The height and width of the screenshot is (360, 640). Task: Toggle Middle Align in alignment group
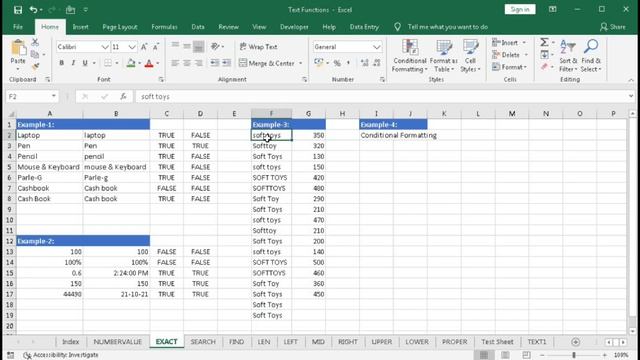(x=187, y=47)
